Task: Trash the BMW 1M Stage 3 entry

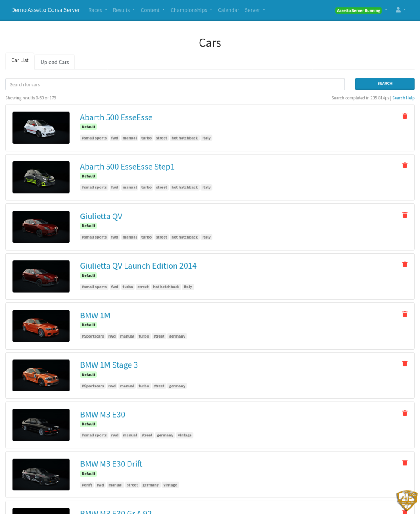Action: click(405, 364)
